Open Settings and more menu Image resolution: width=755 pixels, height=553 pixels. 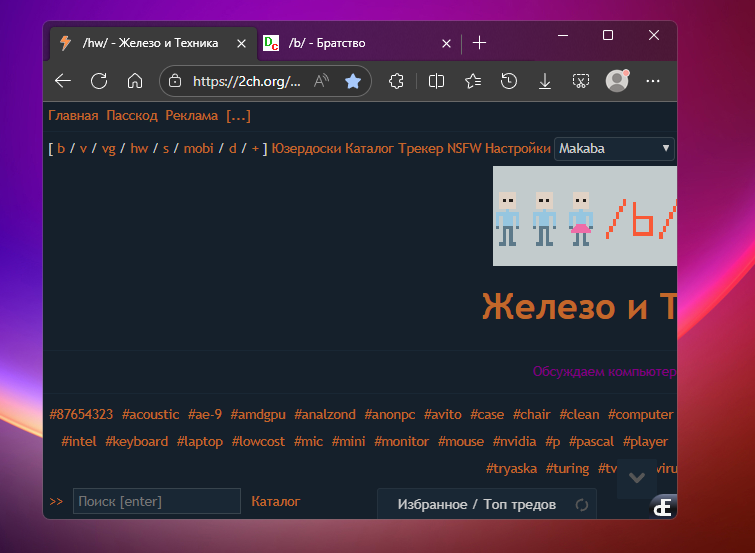click(653, 81)
